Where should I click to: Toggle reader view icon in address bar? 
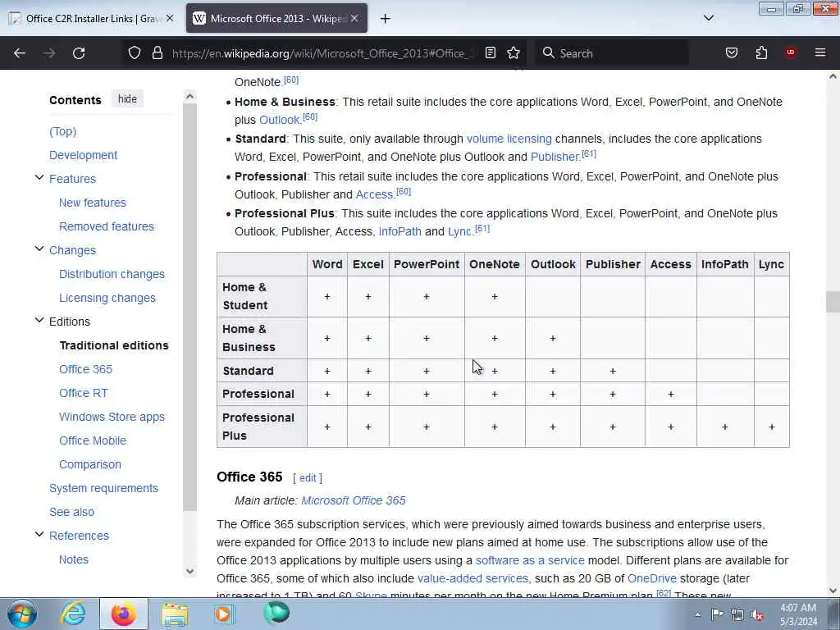coord(491,52)
